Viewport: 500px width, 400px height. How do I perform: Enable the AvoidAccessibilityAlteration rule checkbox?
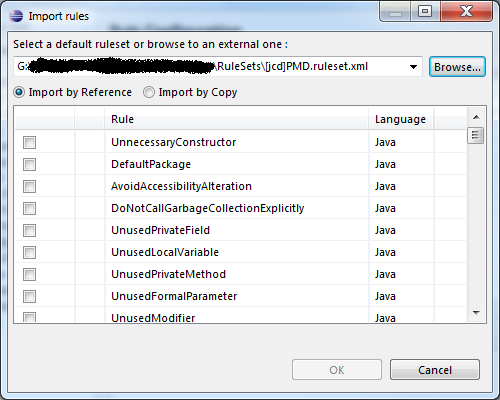point(29,186)
